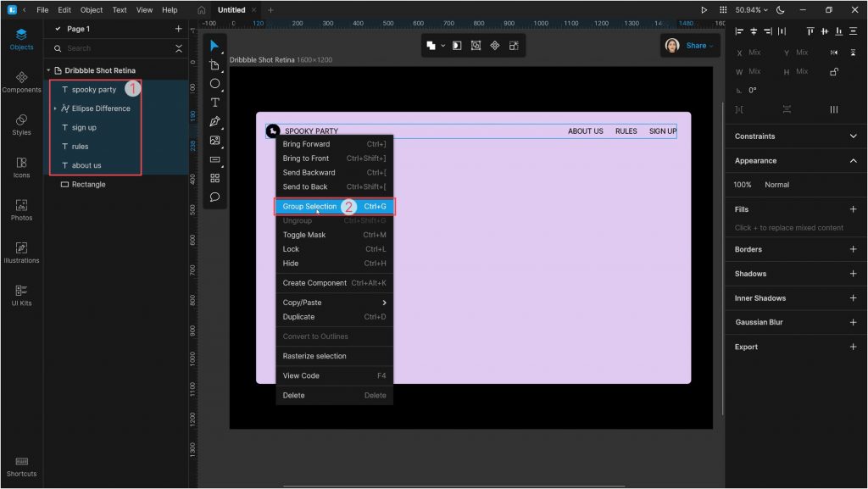The image size is (868, 489).
Task: Open the zoom level dropdown
Action: [x=751, y=10]
